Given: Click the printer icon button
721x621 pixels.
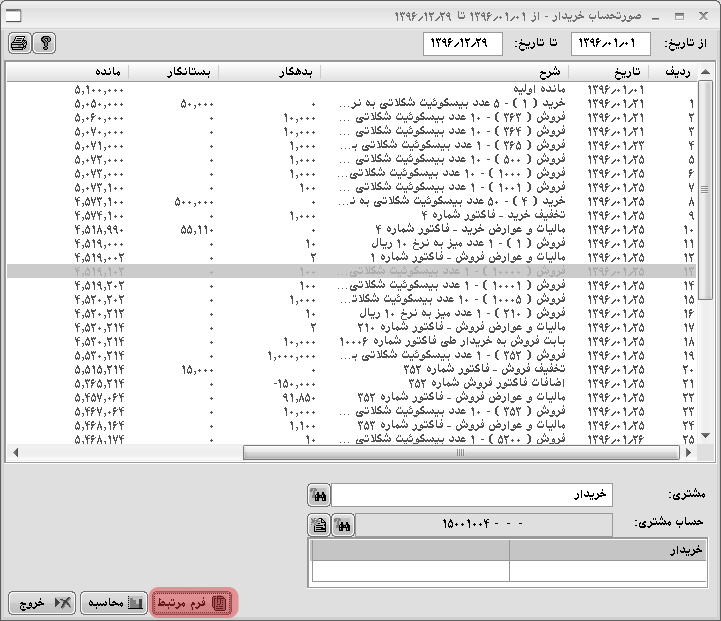Looking at the screenshot, I should pos(20,43).
